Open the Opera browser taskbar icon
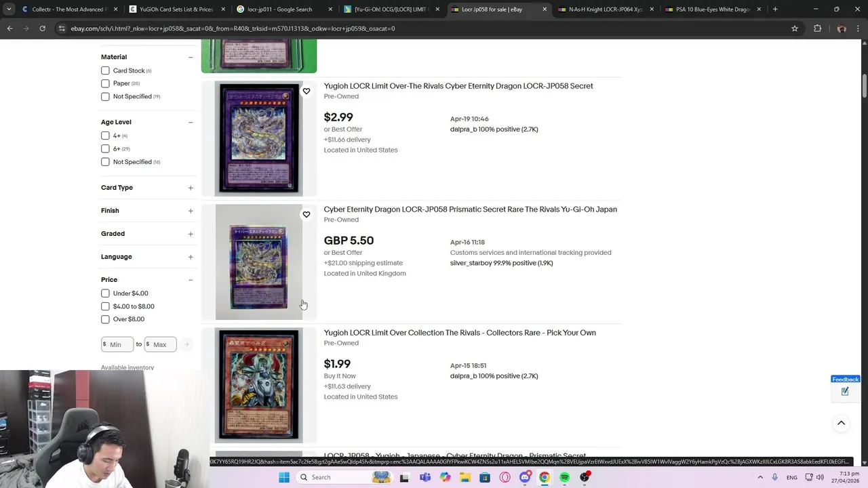The width and height of the screenshot is (868, 488). (505, 477)
